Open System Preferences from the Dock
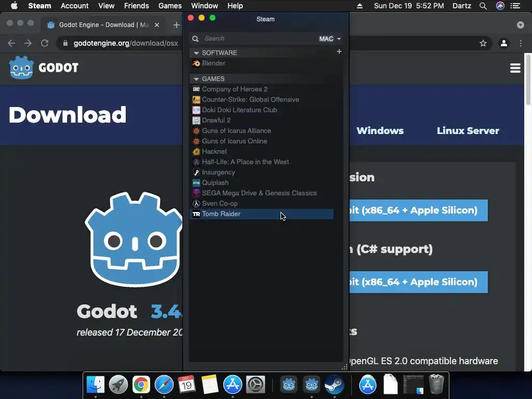The width and height of the screenshot is (532, 399). tap(255, 384)
